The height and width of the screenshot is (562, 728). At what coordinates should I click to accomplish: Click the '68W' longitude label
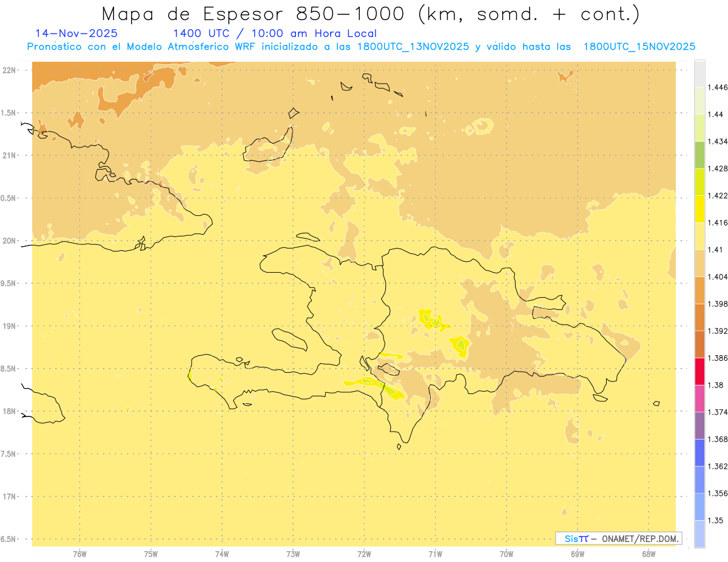pos(649,554)
